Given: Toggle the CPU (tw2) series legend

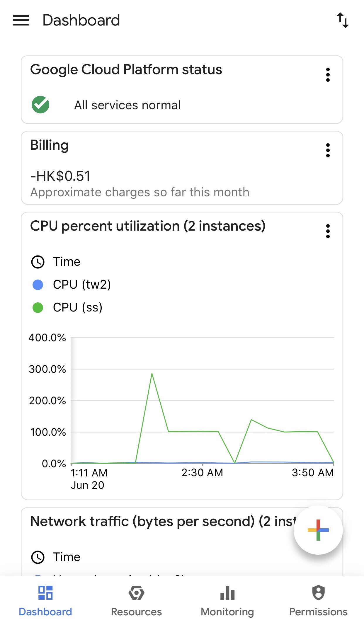Looking at the screenshot, I should pyautogui.click(x=82, y=285).
